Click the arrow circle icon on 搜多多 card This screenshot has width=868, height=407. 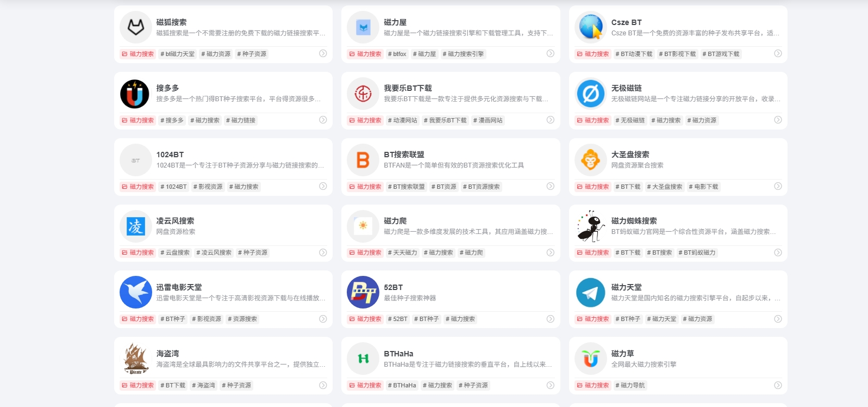point(323,120)
